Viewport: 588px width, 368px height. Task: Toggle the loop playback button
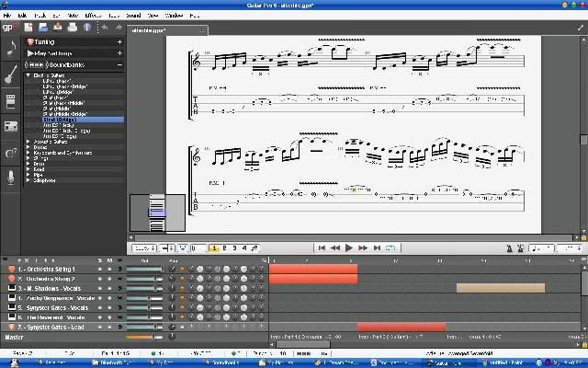(390, 247)
